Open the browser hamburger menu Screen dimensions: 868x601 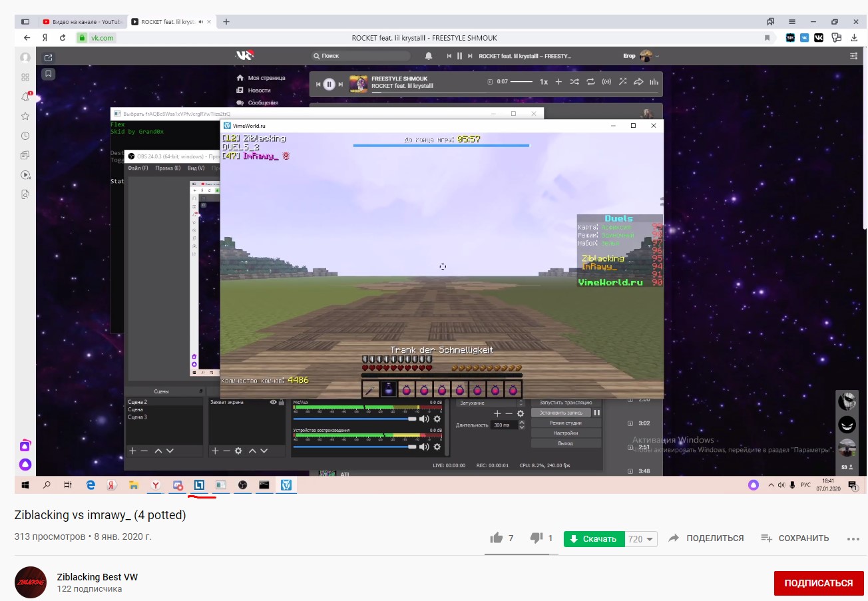[x=792, y=21]
